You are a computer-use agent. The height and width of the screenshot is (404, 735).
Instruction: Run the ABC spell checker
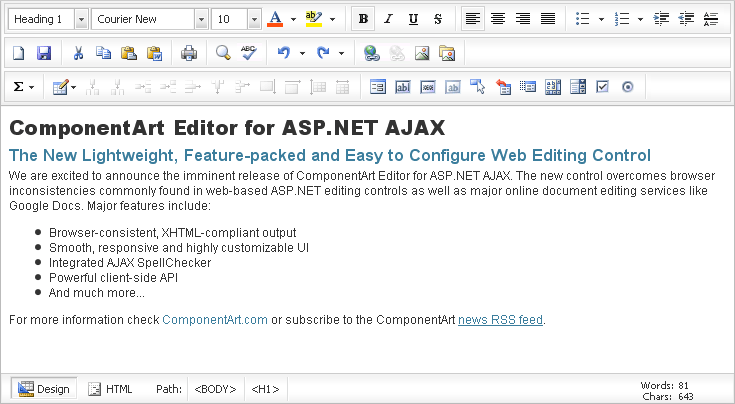[x=248, y=53]
